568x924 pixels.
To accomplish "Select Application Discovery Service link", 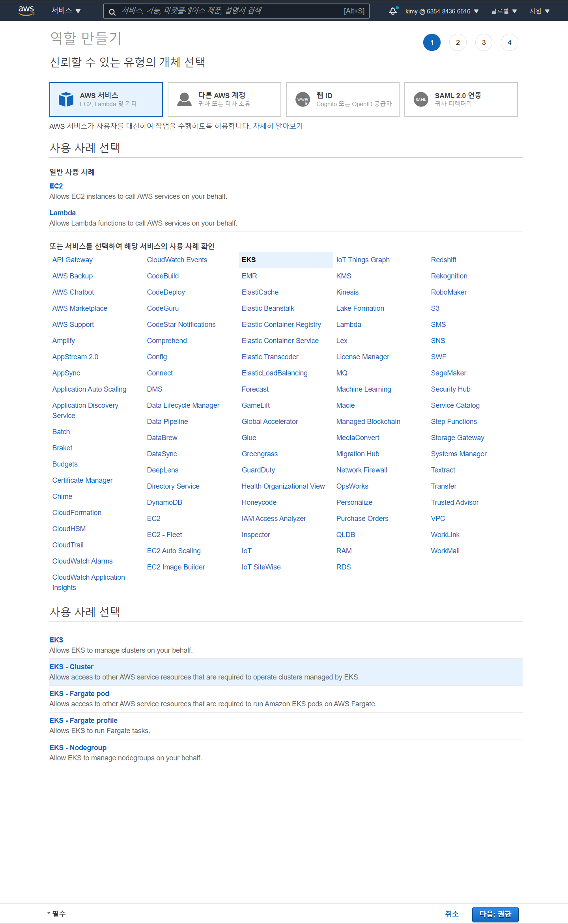I will (85, 411).
